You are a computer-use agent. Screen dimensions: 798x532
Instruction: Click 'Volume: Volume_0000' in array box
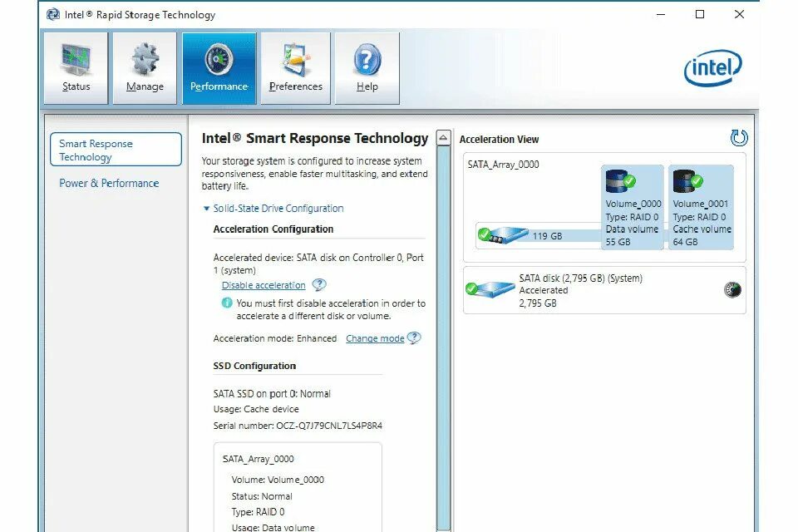pyautogui.click(x=278, y=480)
